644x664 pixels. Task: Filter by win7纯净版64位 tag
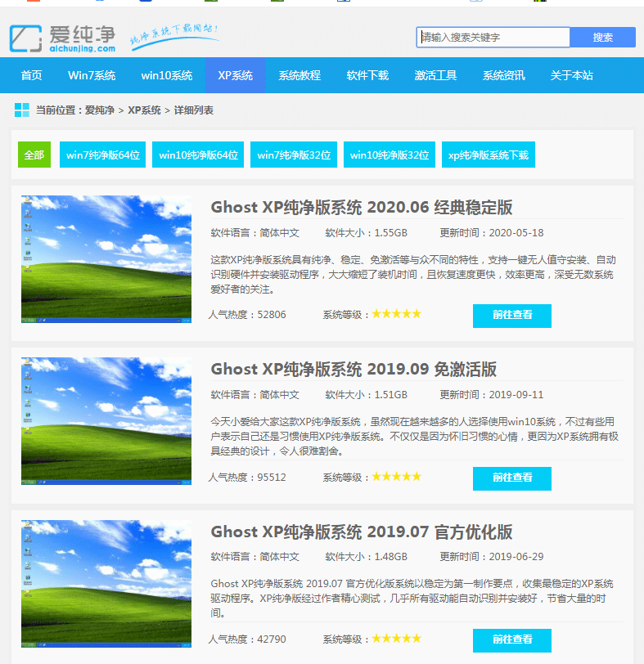102,155
